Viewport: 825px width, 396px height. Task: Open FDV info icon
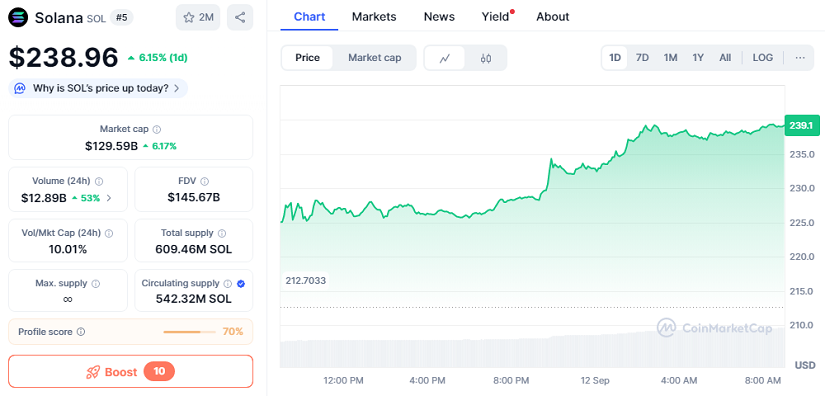205,181
